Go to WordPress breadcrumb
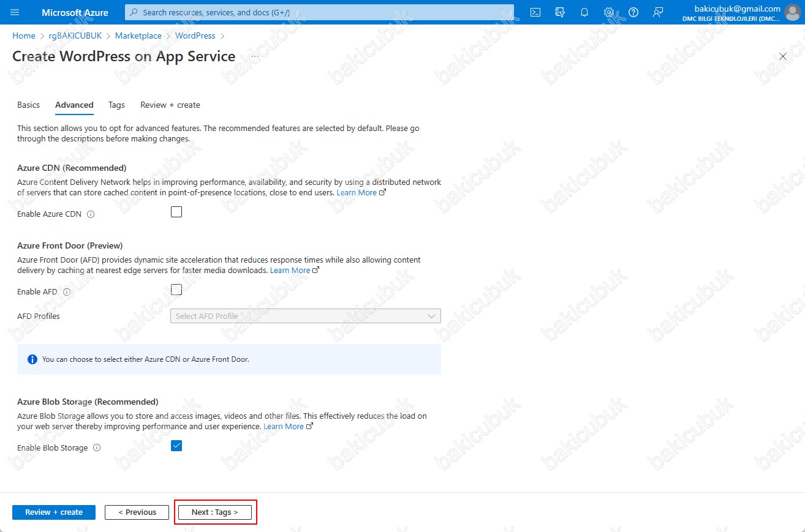 tap(195, 36)
